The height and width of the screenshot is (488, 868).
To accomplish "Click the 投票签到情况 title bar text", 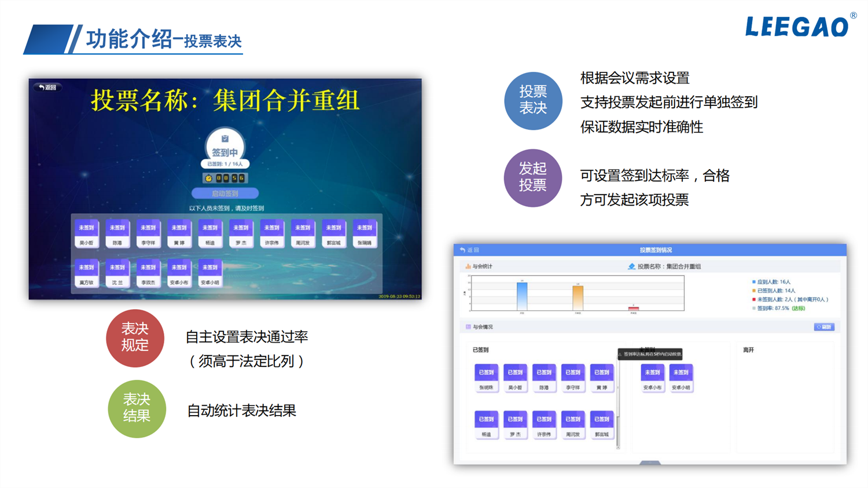I will [656, 250].
